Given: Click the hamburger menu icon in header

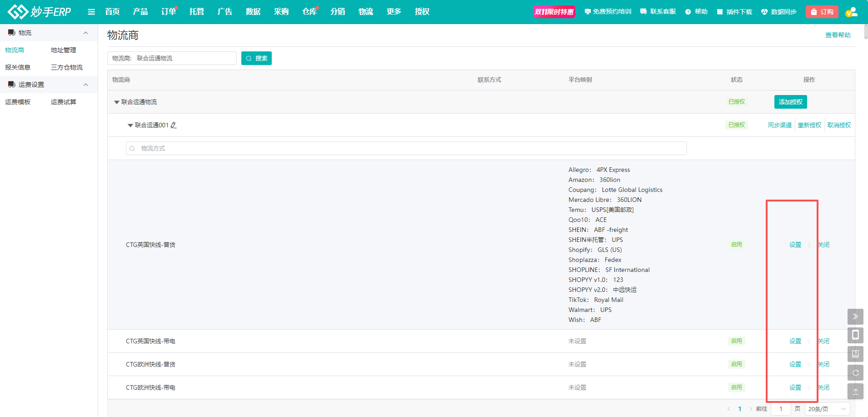Looking at the screenshot, I should point(91,12).
